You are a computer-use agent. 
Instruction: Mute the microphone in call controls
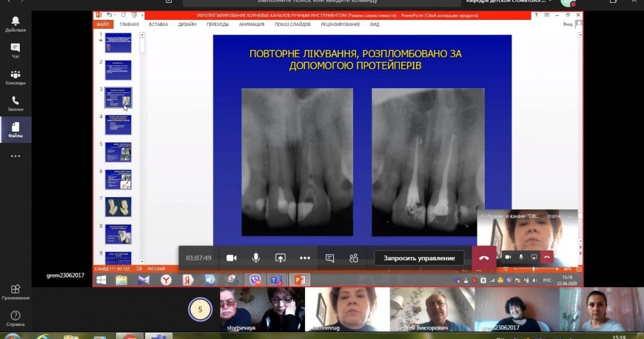tap(256, 258)
